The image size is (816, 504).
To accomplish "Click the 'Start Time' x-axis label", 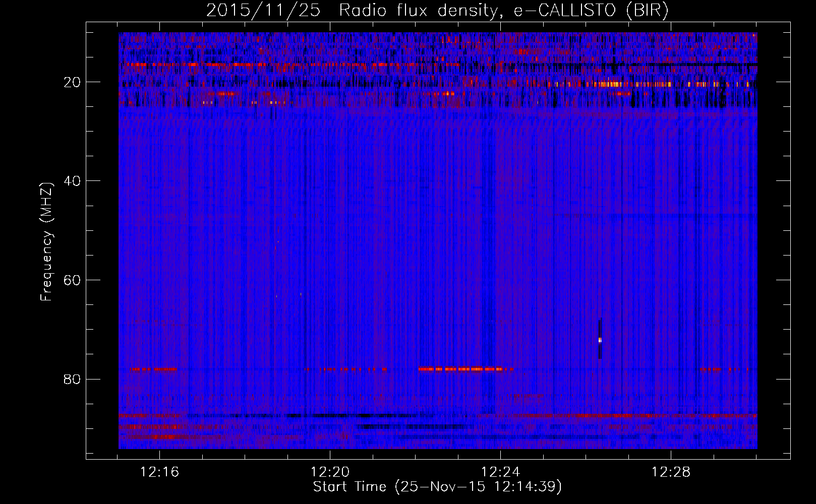I will [x=437, y=487].
